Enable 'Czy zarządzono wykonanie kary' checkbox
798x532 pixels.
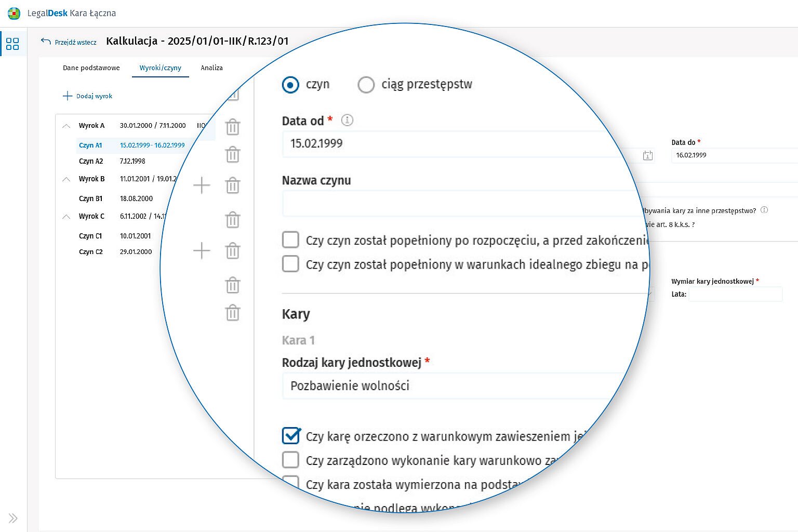(291, 460)
